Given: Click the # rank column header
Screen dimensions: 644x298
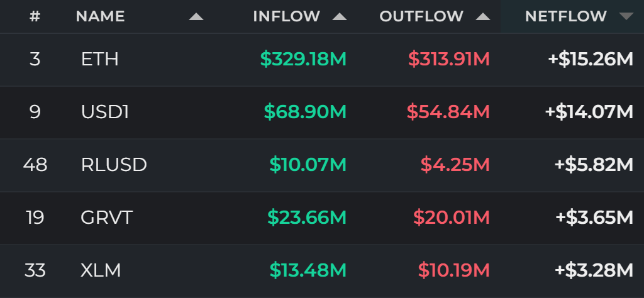Looking at the screenshot, I should point(35,16).
